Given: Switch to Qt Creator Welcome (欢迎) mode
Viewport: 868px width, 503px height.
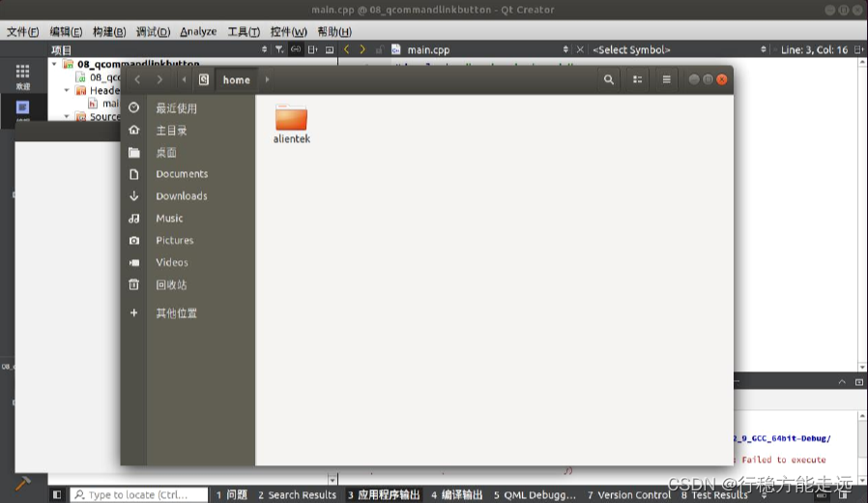Looking at the screenshot, I should pyautogui.click(x=22, y=76).
